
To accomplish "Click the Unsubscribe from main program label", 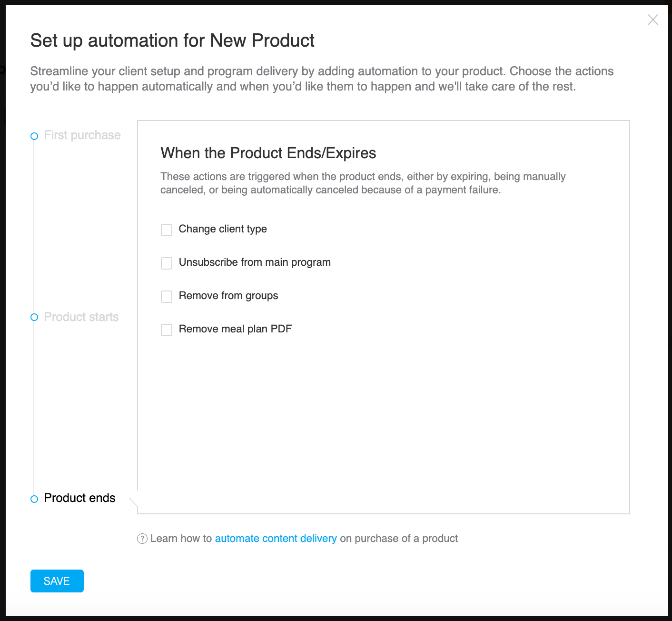I will pos(255,262).
